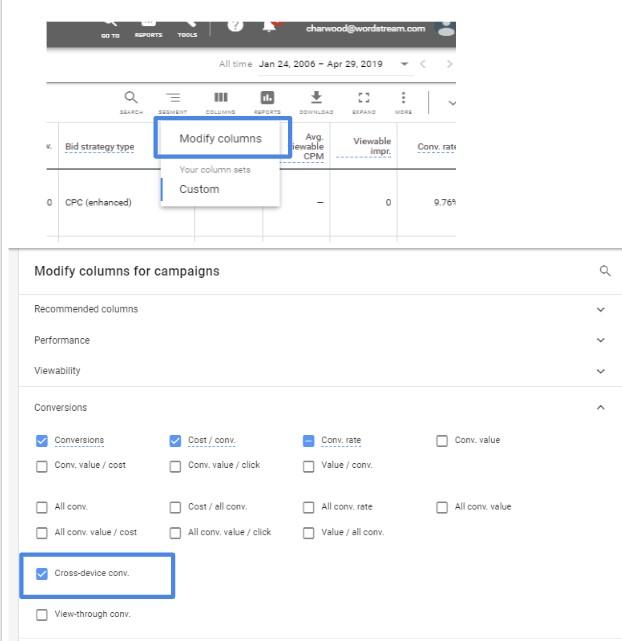This screenshot has width=622, height=641.
Task: Click the Download arrow icon
Action: (x=316, y=98)
